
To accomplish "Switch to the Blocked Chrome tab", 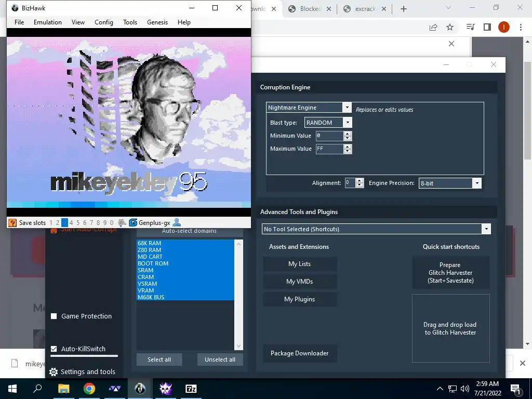I will [x=310, y=9].
